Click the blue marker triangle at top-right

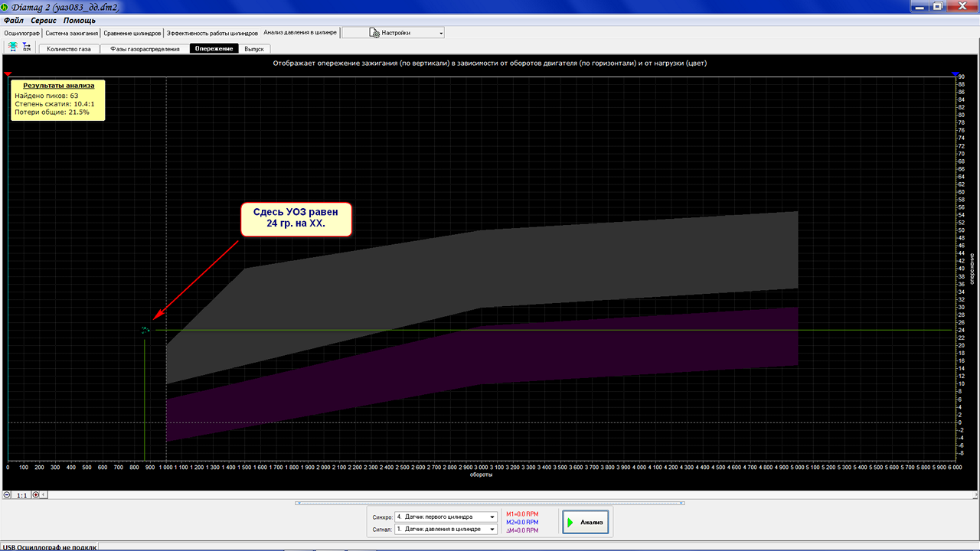(x=955, y=73)
